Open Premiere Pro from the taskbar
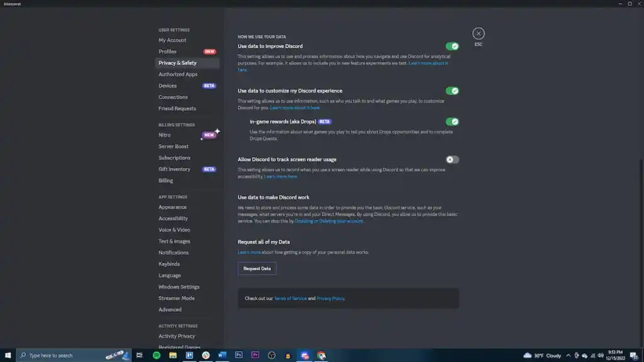 point(255,356)
